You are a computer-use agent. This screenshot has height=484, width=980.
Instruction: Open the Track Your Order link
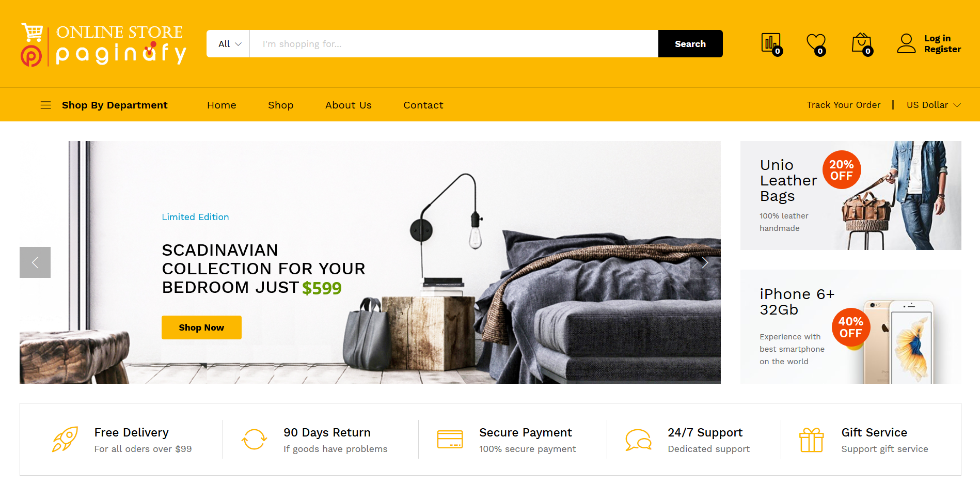tap(844, 105)
